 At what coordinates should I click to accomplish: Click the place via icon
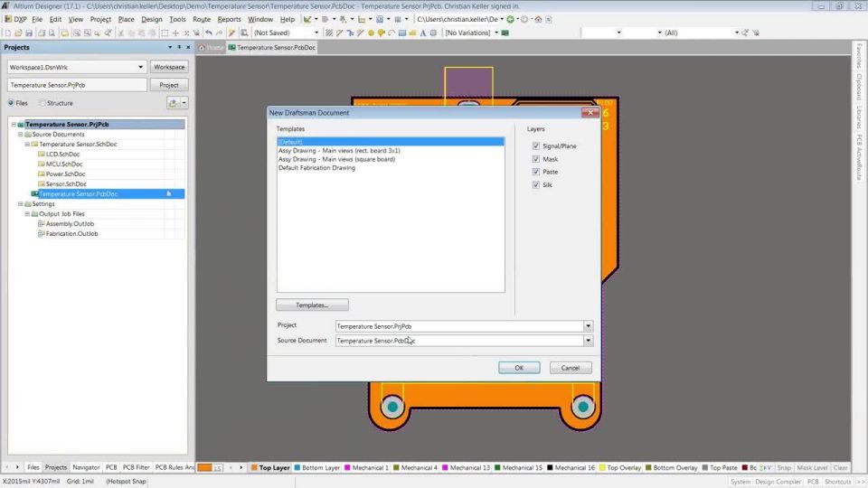coord(381,33)
